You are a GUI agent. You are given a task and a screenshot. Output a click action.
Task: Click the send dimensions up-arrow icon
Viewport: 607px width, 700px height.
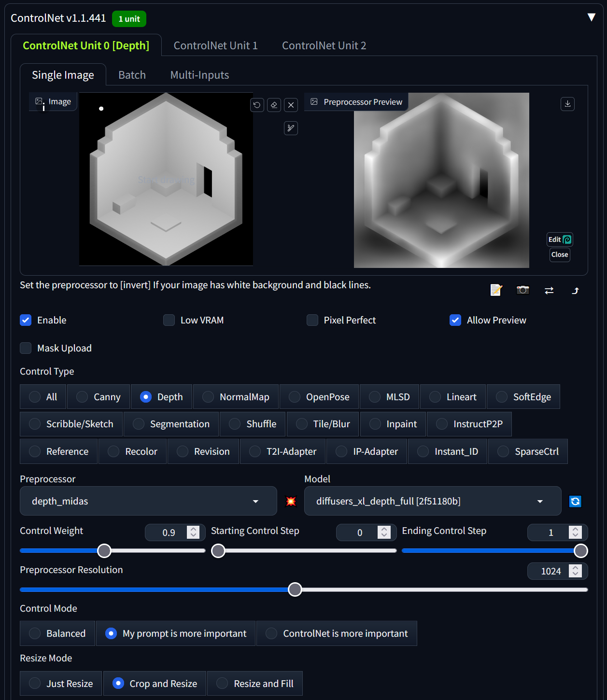coord(575,290)
